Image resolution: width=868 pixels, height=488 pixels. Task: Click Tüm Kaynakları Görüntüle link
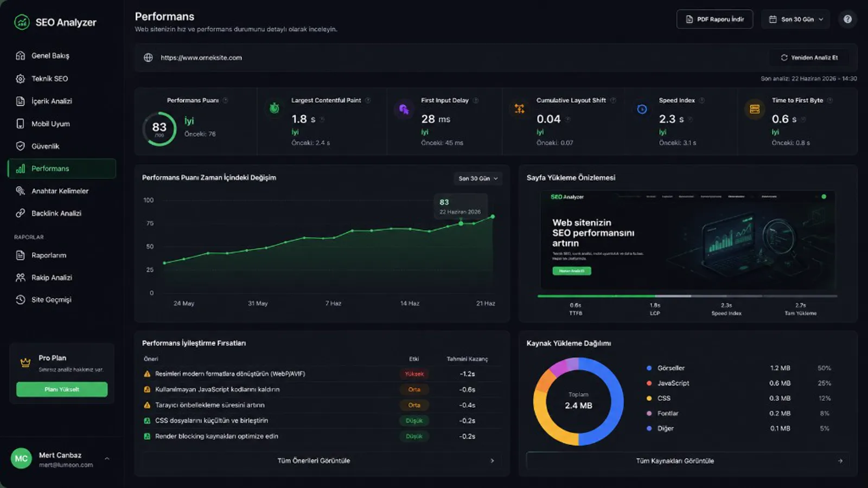(687, 461)
